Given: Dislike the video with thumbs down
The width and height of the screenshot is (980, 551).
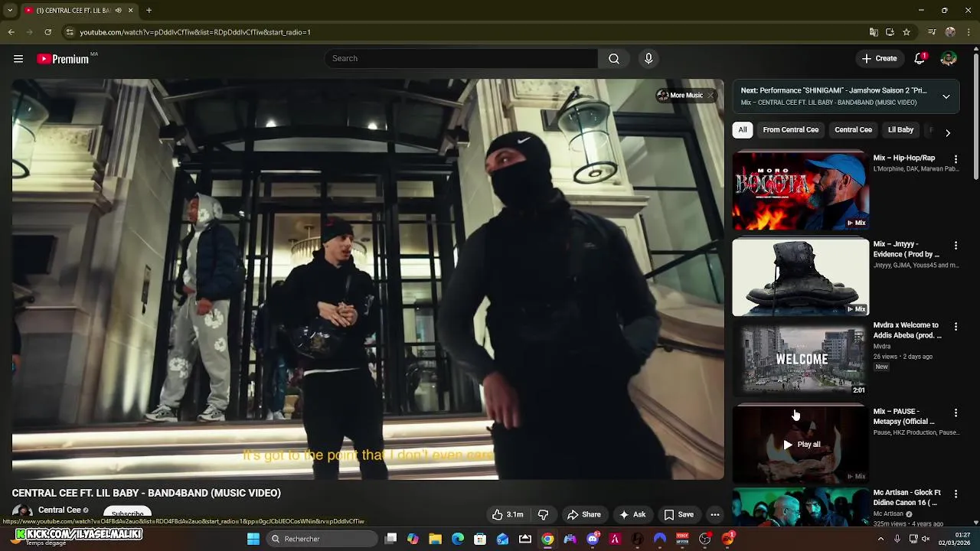Looking at the screenshot, I should (x=544, y=515).
